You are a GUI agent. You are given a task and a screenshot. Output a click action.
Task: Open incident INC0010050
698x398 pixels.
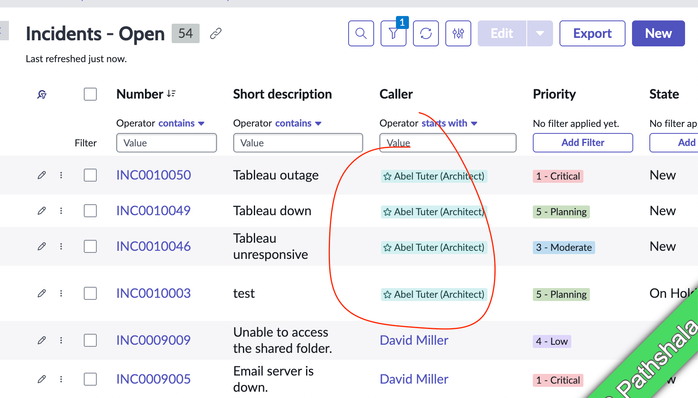click(154, 175)
